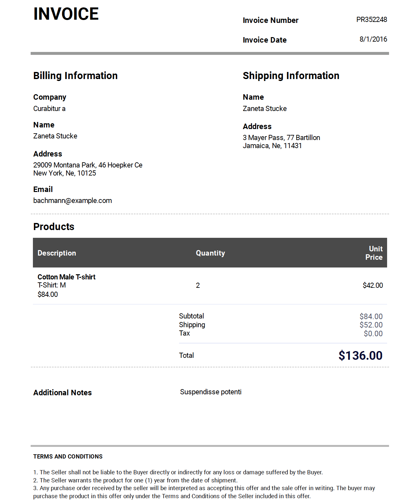Click the Description column header

coord(57,253)
